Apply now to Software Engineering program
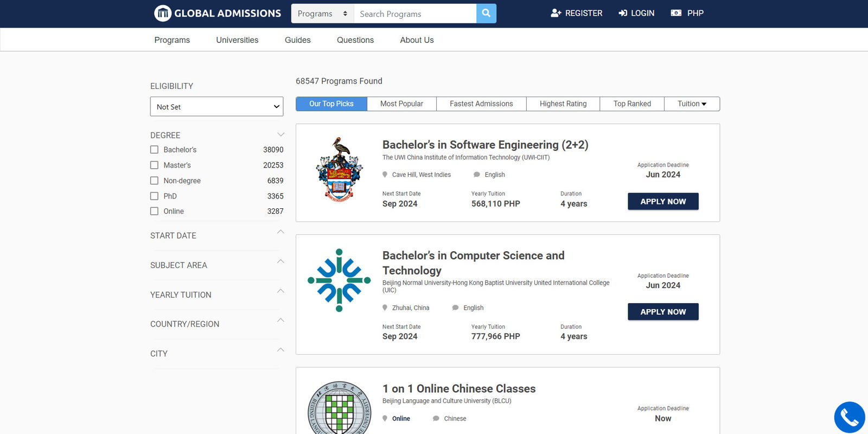868x434 pixels. pyautogui.click(x=663, y=201)
